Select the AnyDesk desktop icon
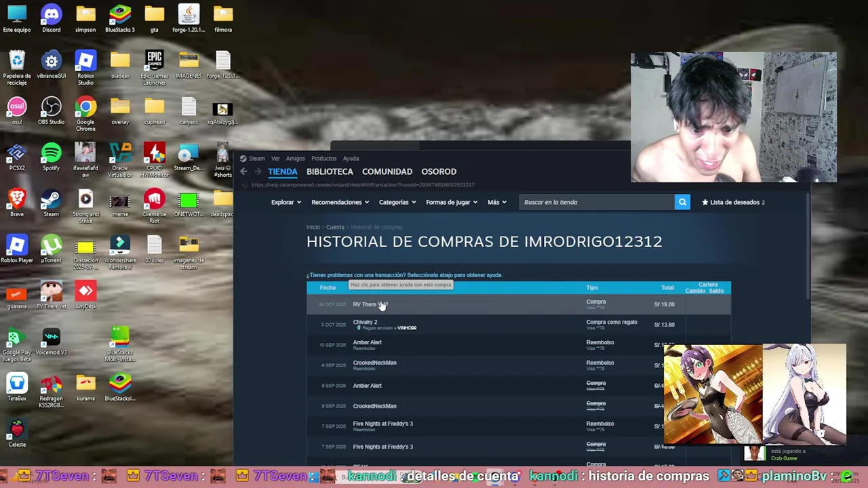Screen dimensions: 868x488 pos(85,295)
